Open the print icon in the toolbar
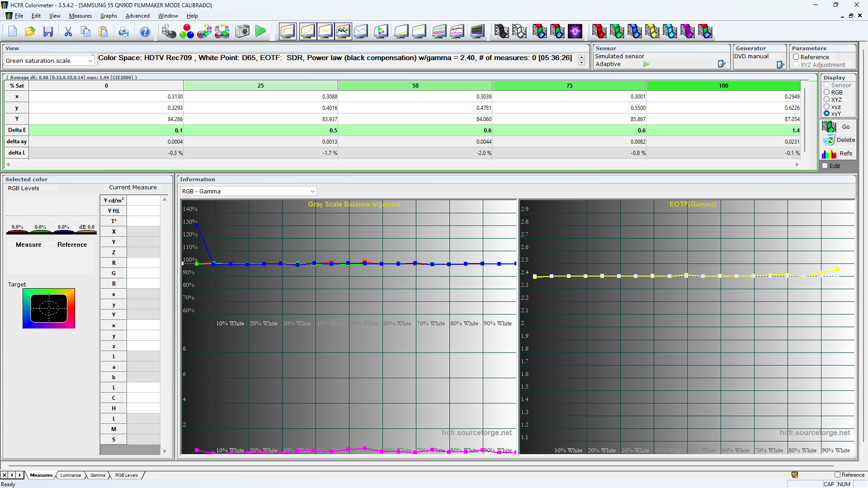868x488 pixels. tap(123, 31)
